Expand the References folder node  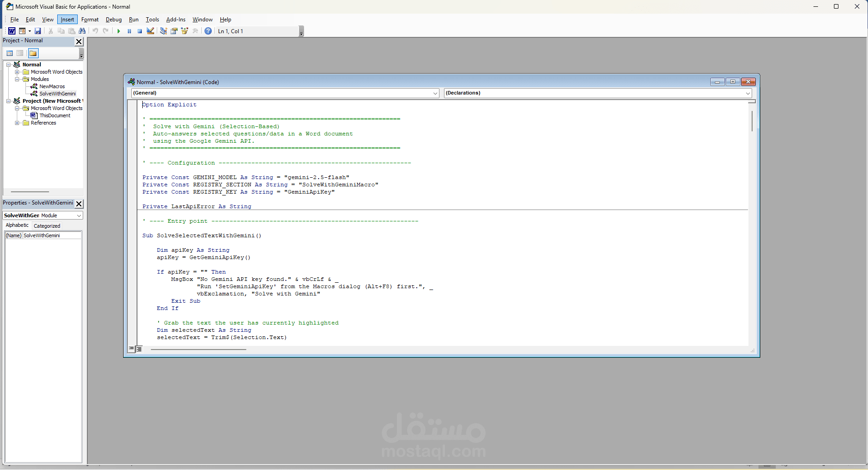pos(17,123)
